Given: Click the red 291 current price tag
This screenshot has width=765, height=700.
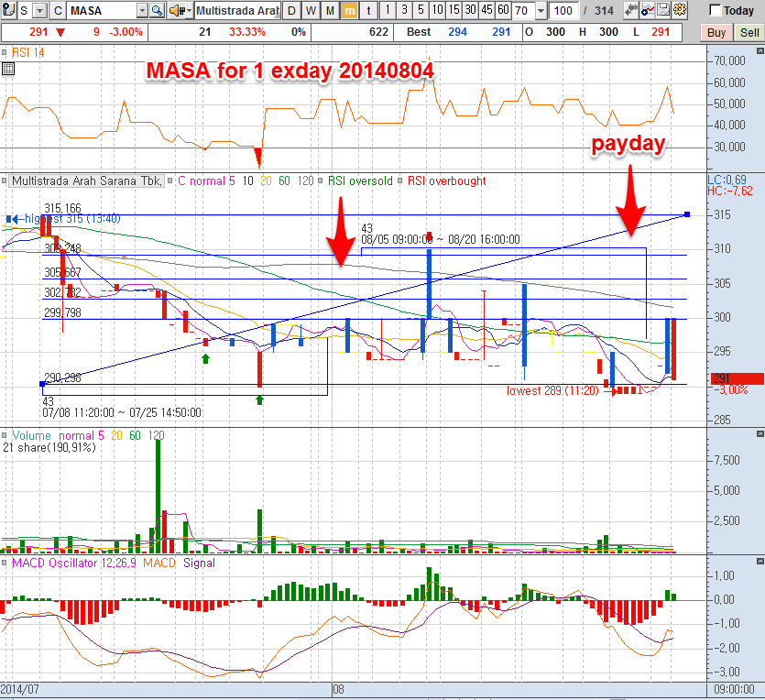Looking at the screenshot, I should [737, 378].
